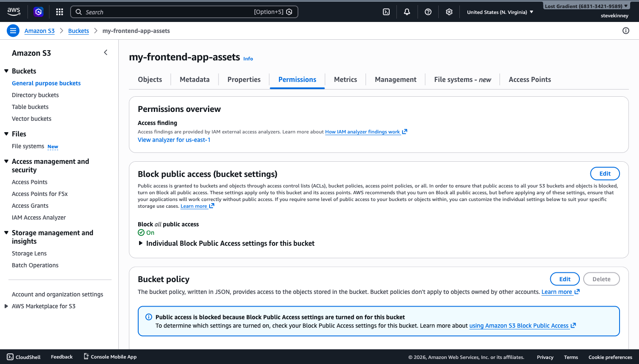Open Access Points for FSx
639x364 pixels.
click(40, 194)
